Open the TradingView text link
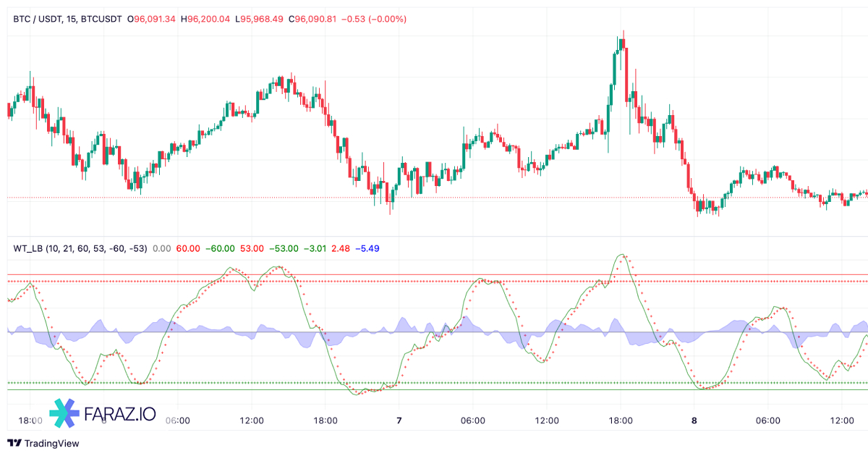 pyautogui.click(x=52, y=443)
